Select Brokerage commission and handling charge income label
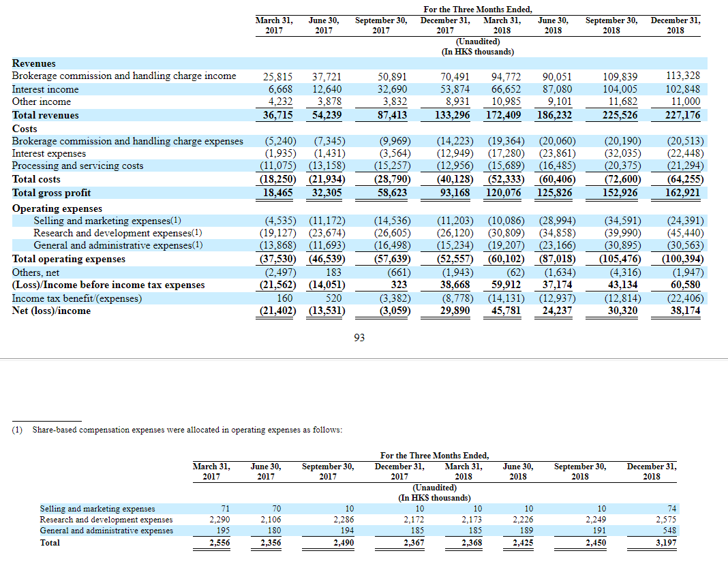The height and width of the screenshot is (566, 728). tap(124, 76)
